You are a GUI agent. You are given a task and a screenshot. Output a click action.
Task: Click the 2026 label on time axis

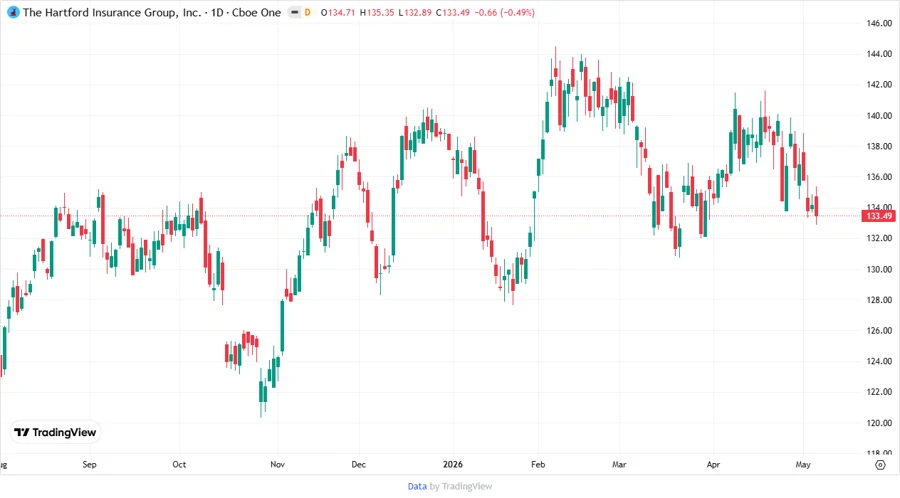pos(453,464)
